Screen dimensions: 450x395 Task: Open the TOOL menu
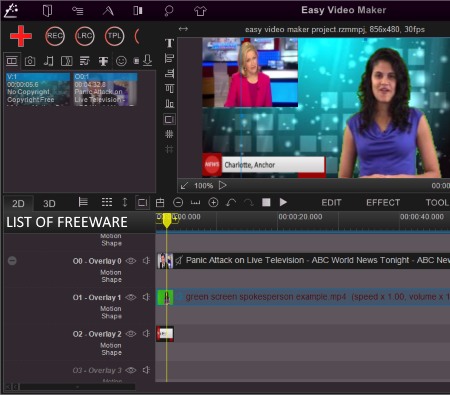pyautogui.click(x=437, y=203)
